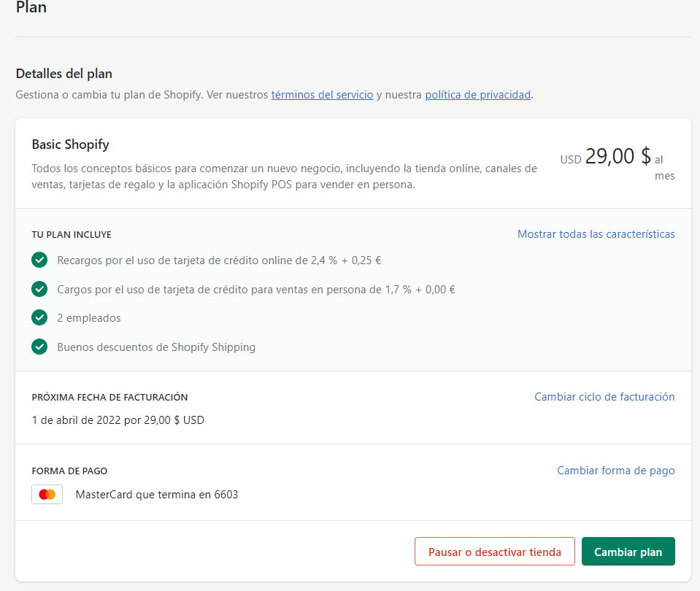Click the Plan page heading
The height and width of the screenshot is (591, 700).
pos(31,8)
